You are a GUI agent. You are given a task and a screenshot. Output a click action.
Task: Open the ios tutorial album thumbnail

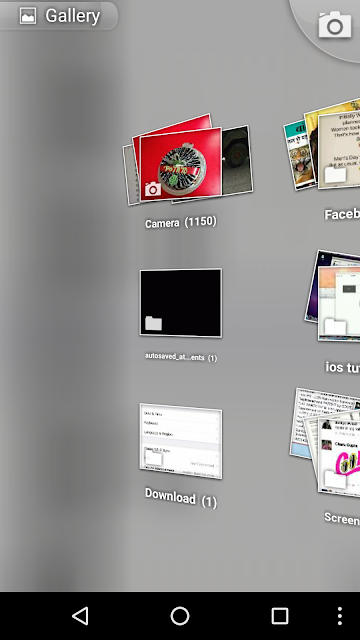[333, 296]
